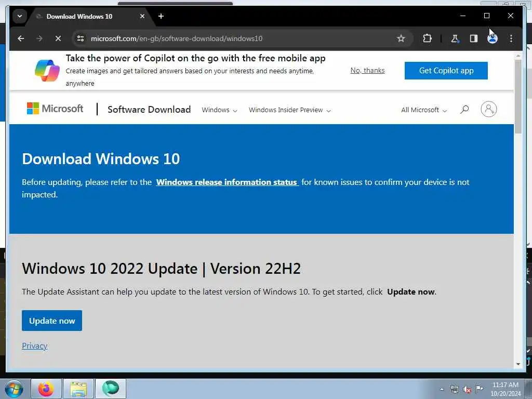Open the browser side panel icon
This screenshot has height=399, width=532.
474,38
